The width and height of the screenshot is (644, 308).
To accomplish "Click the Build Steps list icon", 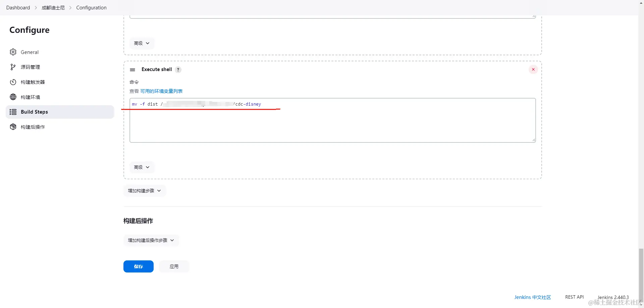I will (x=13, y=112).
